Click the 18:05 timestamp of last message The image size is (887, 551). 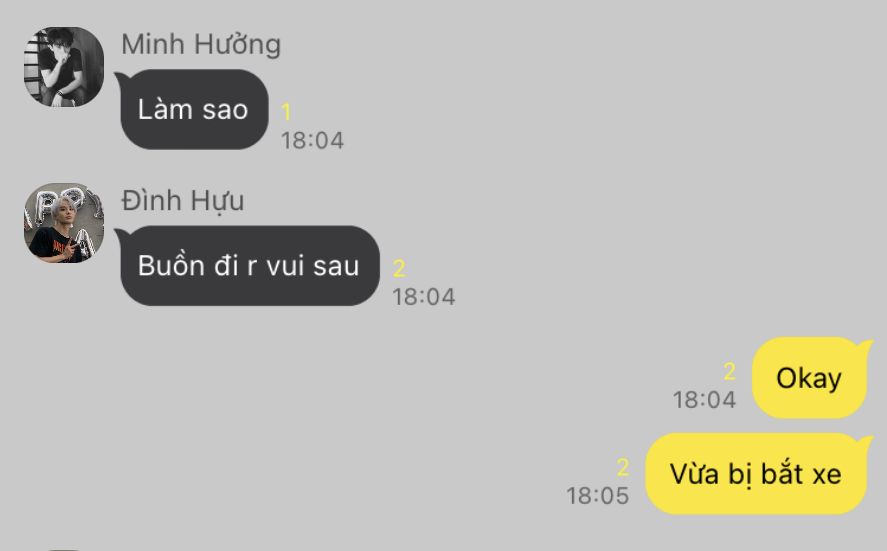(x=598, y=496)
